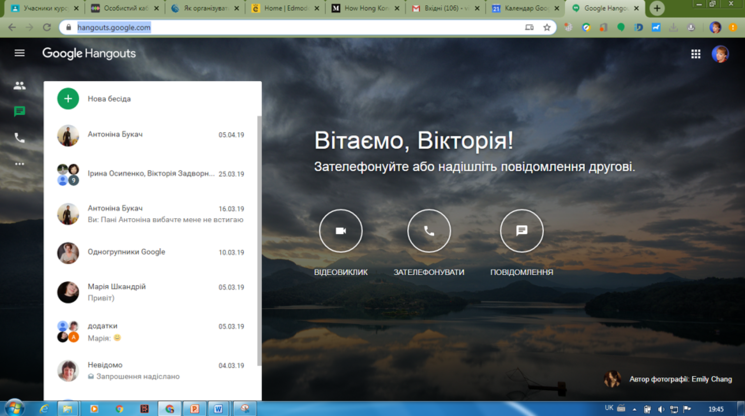Screen dimensions: 745x416
Task: Open the додатки group conversation
Action: pyautogui.click(x=152, y=331)
